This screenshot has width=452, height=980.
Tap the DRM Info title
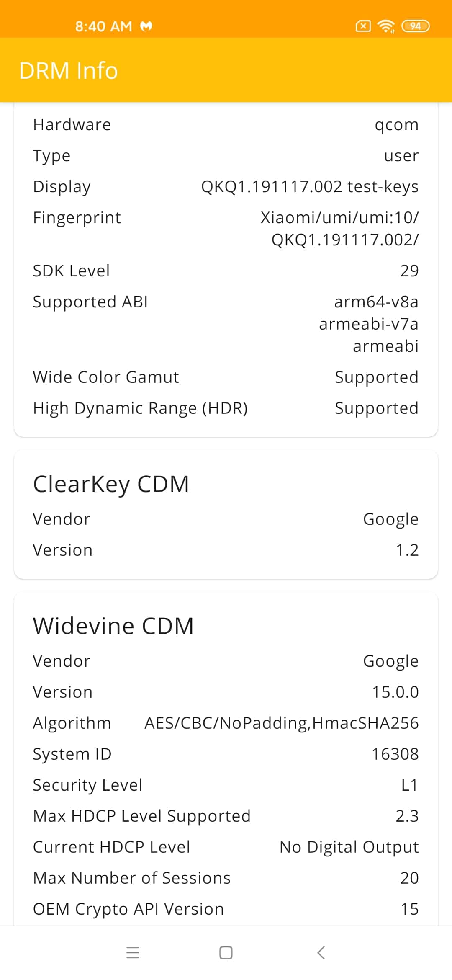(69, 70)
